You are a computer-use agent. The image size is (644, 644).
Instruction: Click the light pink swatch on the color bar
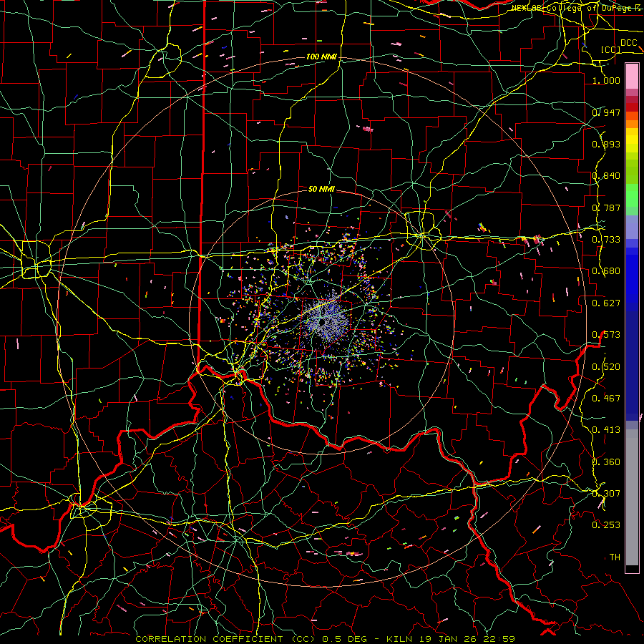click(x=632, y=76)
